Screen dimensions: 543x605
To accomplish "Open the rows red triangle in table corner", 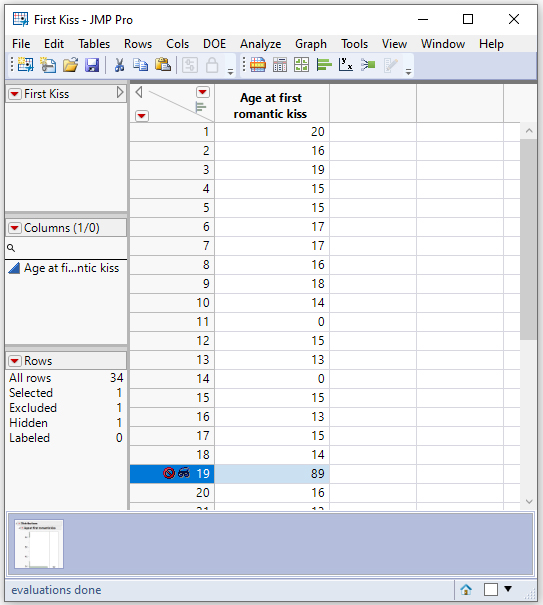I will pos(142,116).
